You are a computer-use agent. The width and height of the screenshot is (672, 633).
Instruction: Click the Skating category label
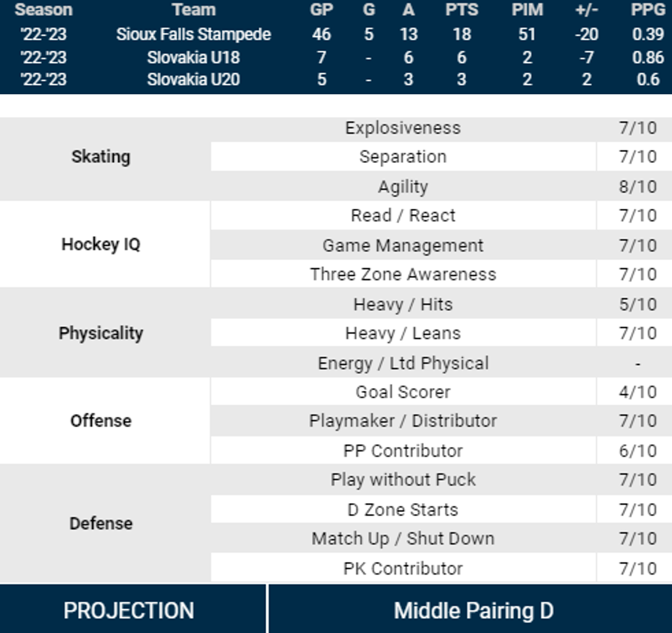coord(101,156)
